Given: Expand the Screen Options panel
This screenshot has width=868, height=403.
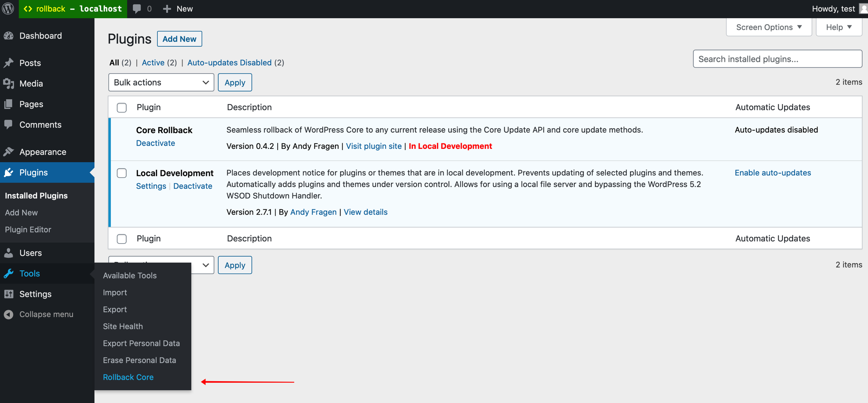Looking at the screenshot, I should tap(769, 27).
